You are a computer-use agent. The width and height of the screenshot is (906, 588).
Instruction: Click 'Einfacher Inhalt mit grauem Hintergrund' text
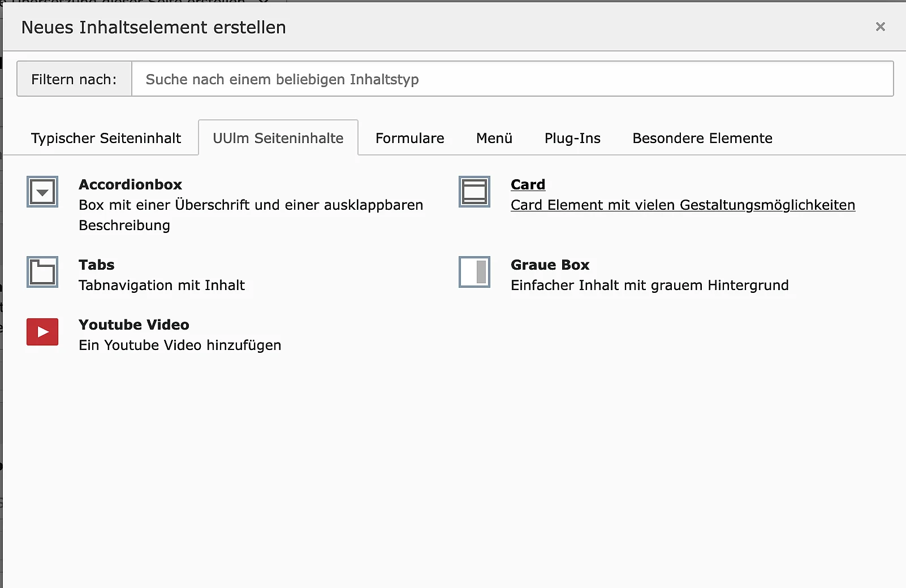649,285
